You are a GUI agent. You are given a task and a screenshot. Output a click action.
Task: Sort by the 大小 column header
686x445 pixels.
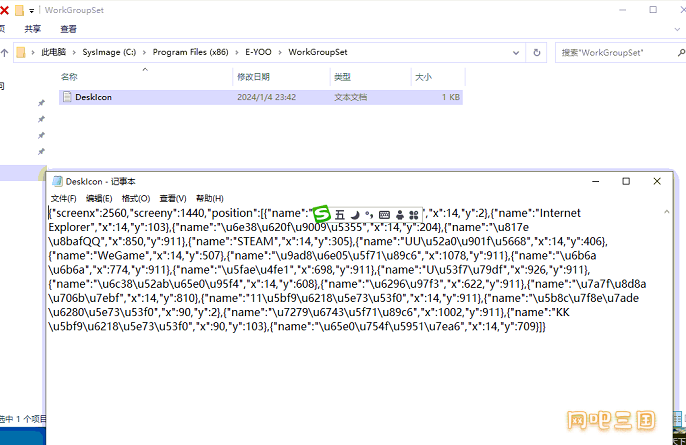pos(423,77)
